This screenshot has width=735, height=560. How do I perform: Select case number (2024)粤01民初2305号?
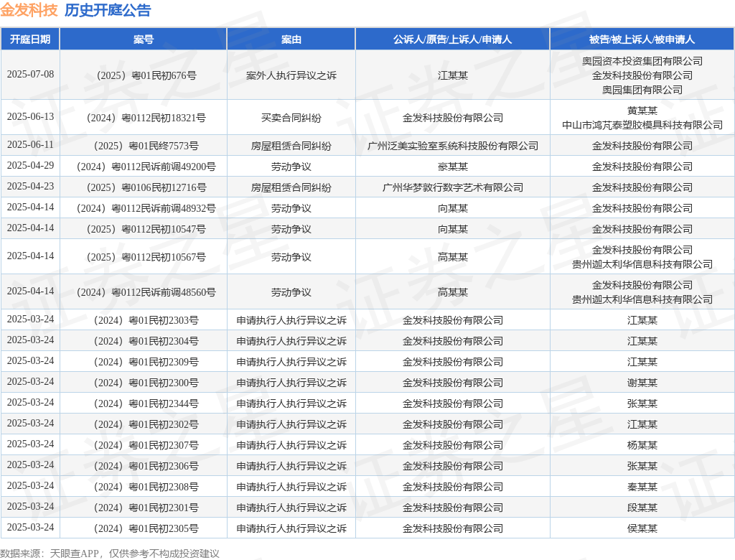pyautogui.click(x=146, y=528)
